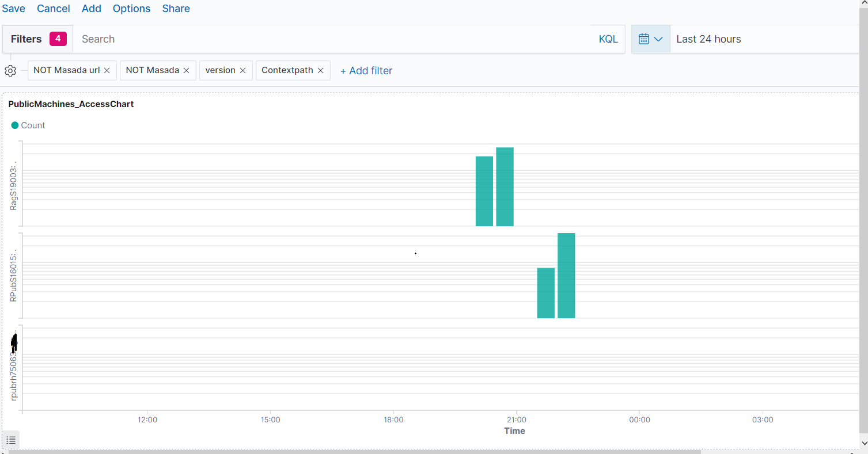Open the calendar quick time picker
Image resolution: width=868 pixels, height=454 pixels.
pyautogui.click(x=651, y=39)
